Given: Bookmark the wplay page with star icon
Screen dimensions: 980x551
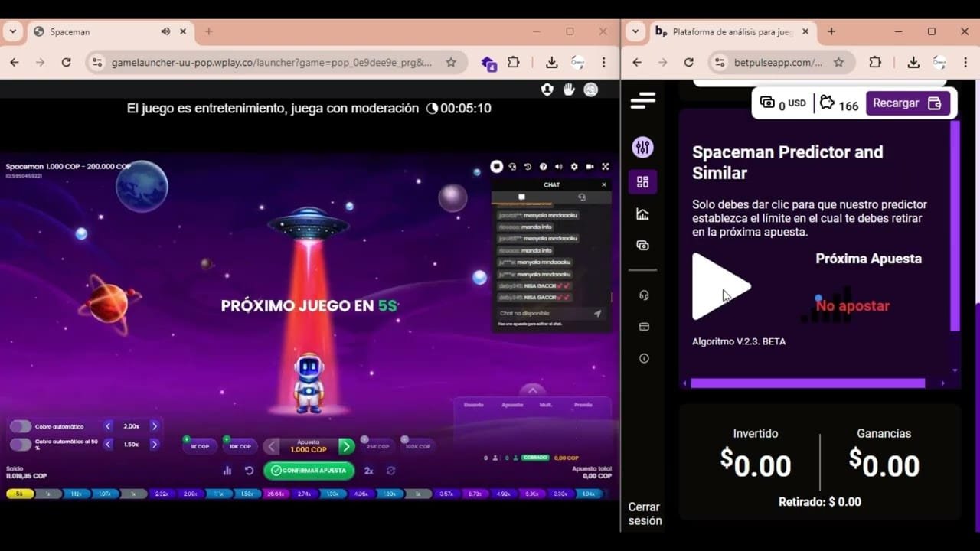Looking at the screenshot, I should pyautogui.click(x=451, y=63).
